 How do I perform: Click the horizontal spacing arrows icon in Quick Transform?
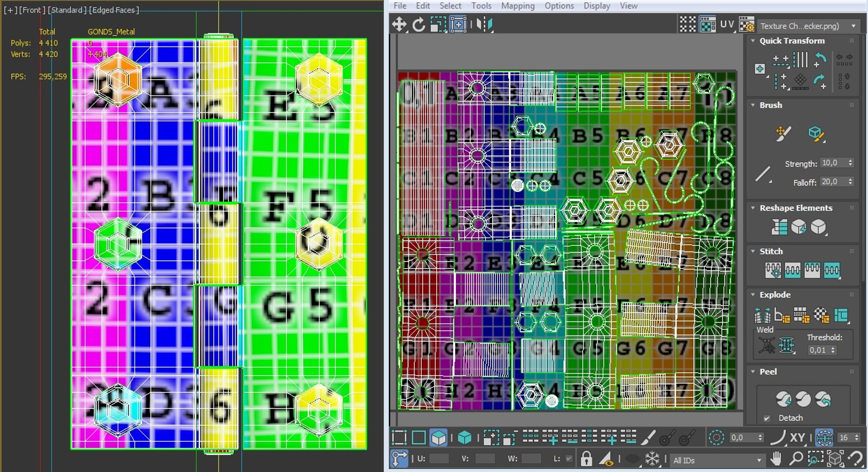(844, 60)
